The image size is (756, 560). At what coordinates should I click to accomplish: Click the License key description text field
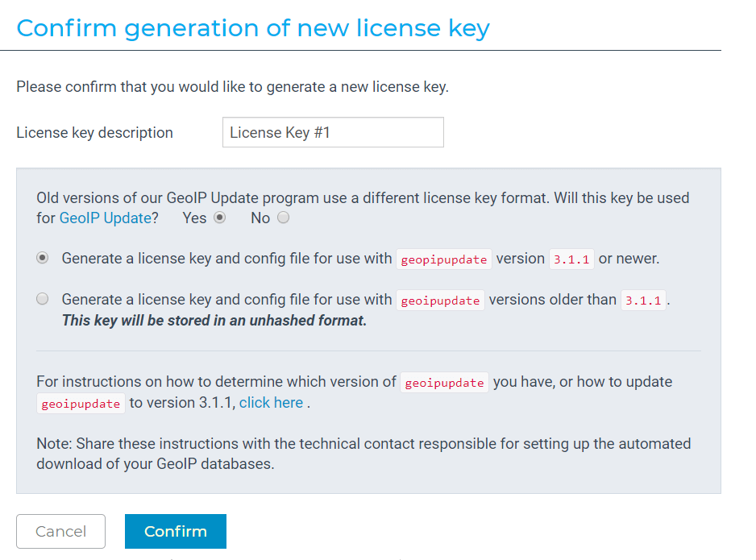(333, 133)
